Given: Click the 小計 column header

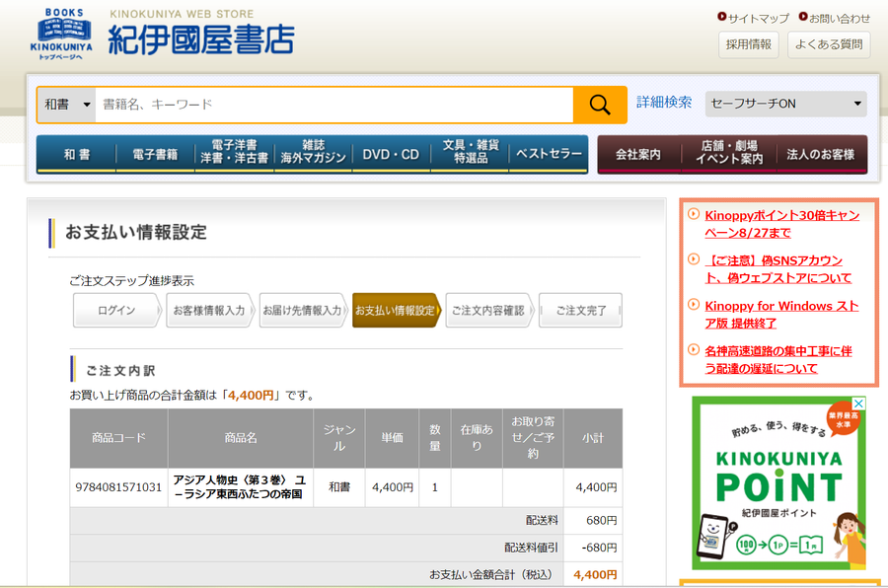Looking at the screenshot, I should tap(593, 438).
